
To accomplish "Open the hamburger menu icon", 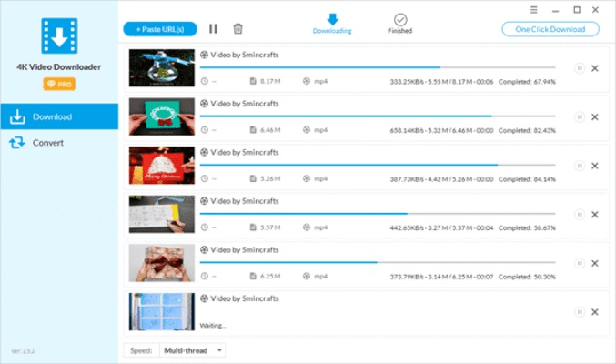I will [x=534, y=9].
